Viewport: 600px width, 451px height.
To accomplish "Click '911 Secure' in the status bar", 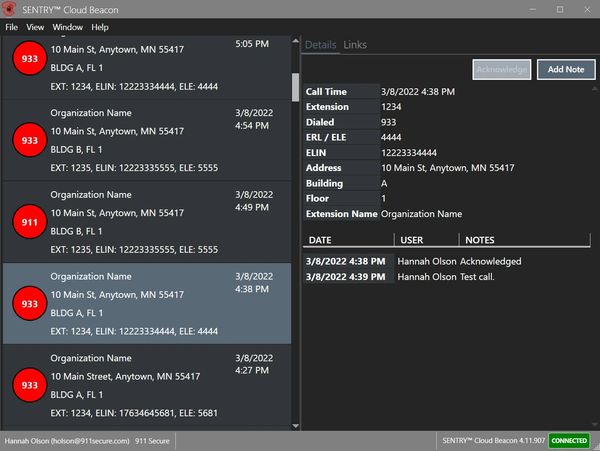I will pos(152,441).
